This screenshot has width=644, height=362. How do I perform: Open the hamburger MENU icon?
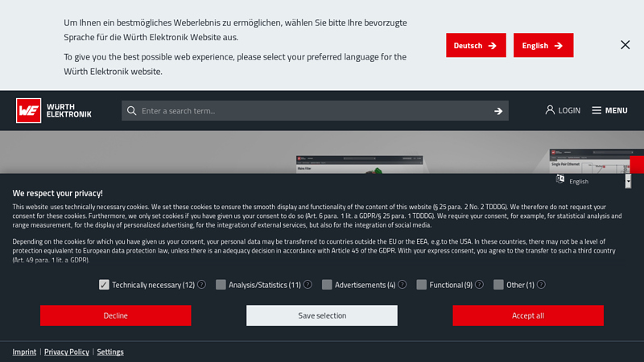click(x=597, y=110)
